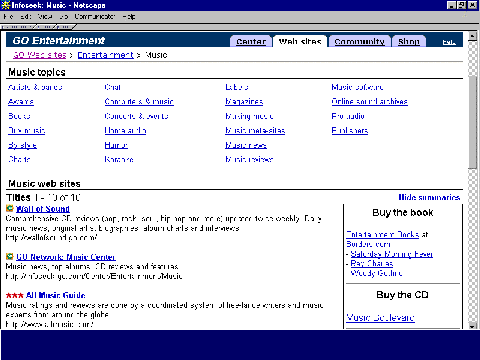Click the GO badge icon beside GO Network Music Center

pos(10,257)
